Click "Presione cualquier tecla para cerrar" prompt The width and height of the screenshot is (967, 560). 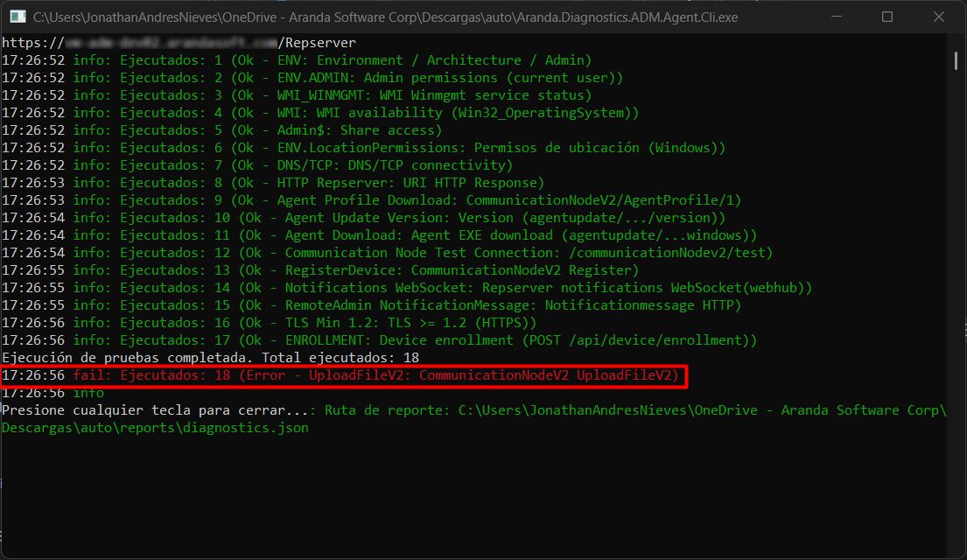point(156,410)
